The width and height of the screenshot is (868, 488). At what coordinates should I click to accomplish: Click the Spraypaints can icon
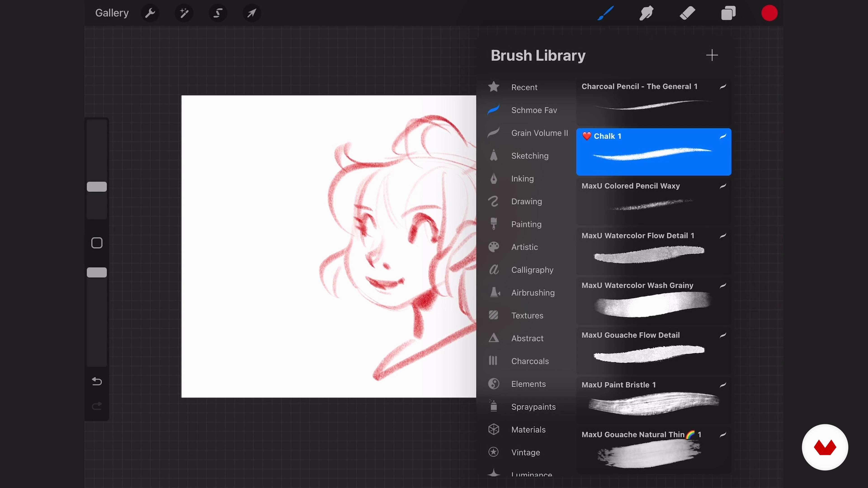point(494,406)
